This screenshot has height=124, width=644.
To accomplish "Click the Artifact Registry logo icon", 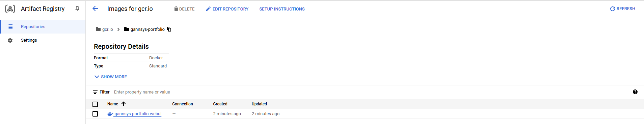I will point(10,9).
